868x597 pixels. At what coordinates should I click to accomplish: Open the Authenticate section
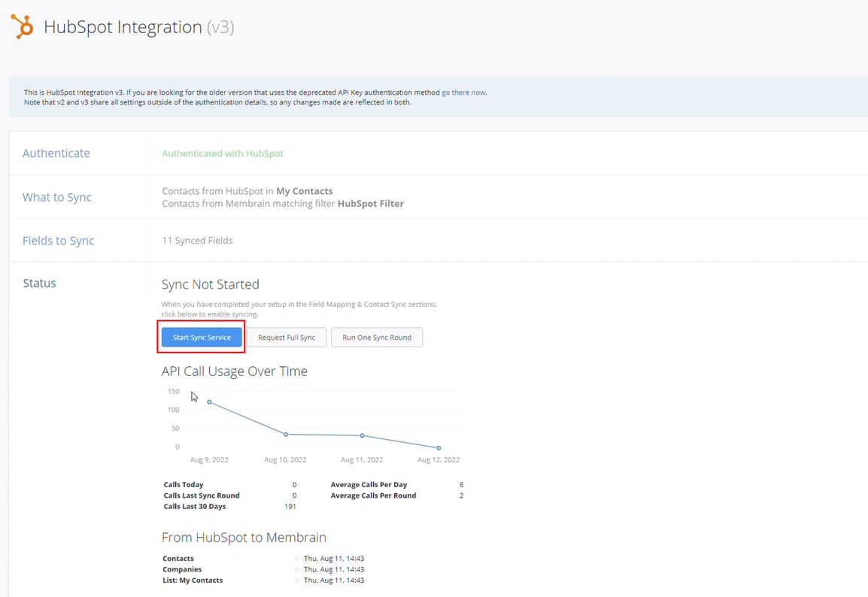pyautogui.click(x=56, y=153)
